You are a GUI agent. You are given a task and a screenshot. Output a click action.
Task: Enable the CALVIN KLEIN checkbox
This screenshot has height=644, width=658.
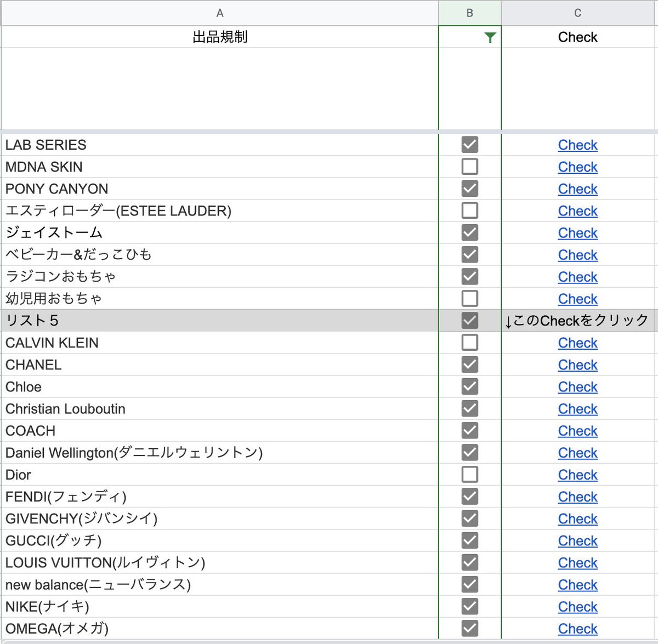tap(469, 343)
